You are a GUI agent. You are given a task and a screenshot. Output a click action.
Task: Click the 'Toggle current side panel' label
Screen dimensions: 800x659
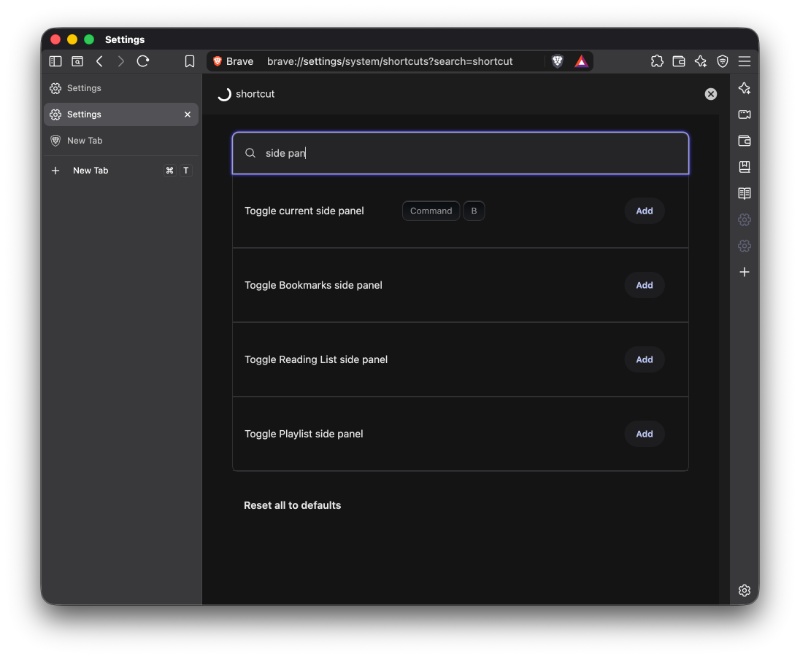click(x=304, y=211)
